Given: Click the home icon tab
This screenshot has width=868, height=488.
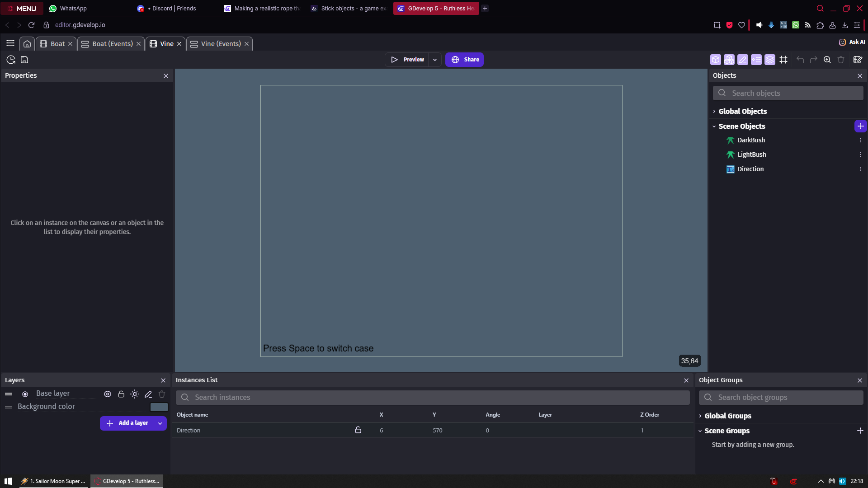Looking at the screenshot, I should click(x=27, y=44).
